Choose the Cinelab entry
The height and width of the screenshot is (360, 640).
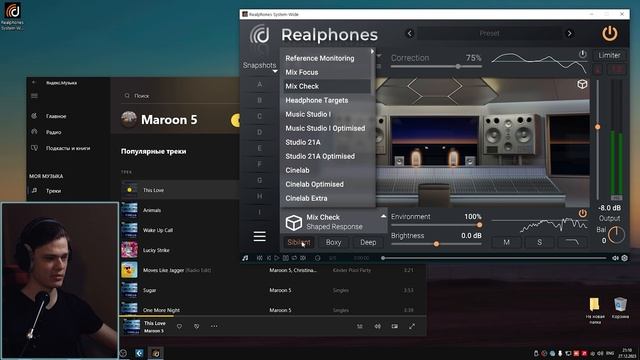point(297,170)
